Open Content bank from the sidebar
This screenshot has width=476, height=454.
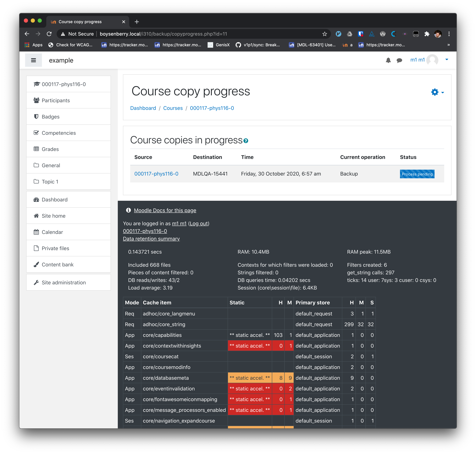(x=69, y=264)
